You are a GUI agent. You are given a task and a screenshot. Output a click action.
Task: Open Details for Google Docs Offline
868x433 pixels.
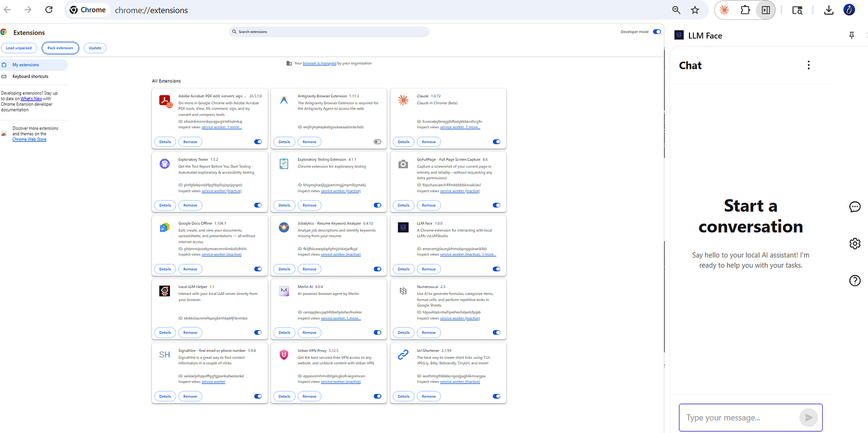(165, 269)
